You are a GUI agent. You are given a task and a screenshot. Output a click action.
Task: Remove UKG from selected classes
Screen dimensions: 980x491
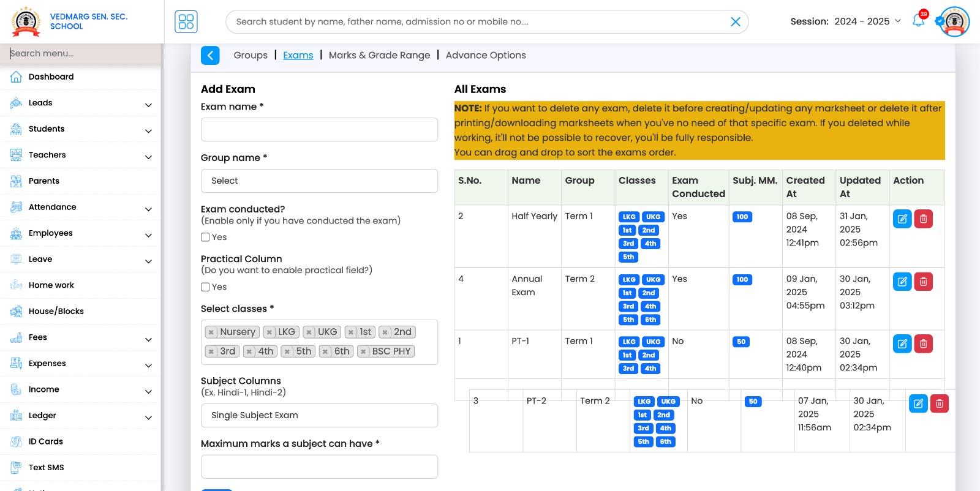309,332
